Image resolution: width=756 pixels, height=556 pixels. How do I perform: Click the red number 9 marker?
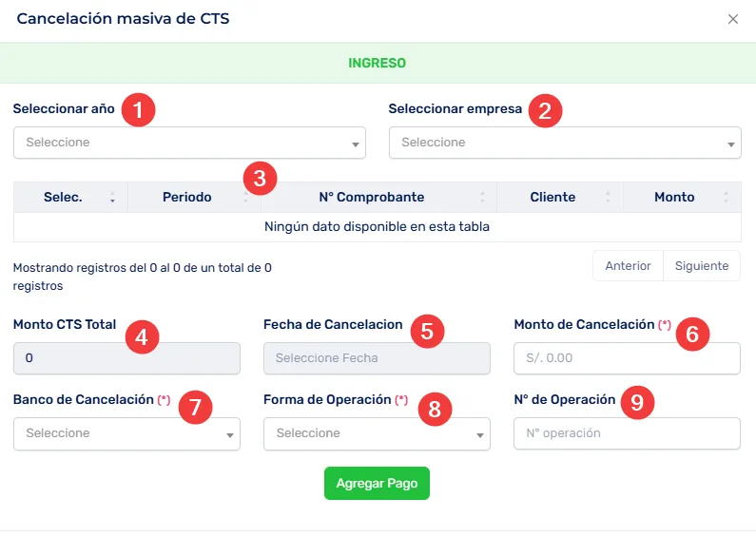[x=637, y=403]
